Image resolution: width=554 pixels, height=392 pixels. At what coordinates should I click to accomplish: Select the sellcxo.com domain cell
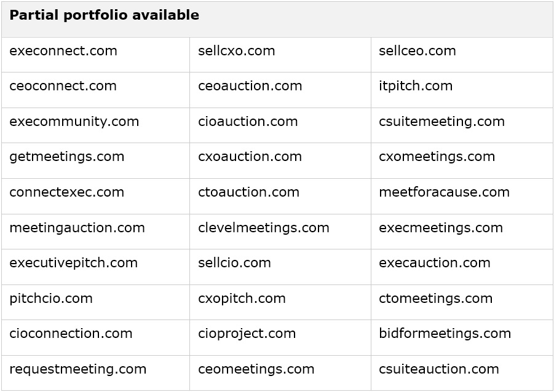tap(237, 51)
